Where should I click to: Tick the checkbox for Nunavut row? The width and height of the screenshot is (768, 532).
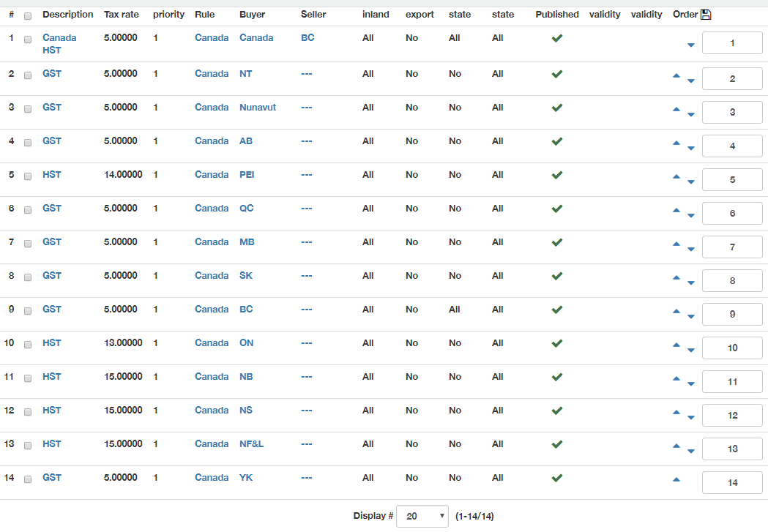28,108
